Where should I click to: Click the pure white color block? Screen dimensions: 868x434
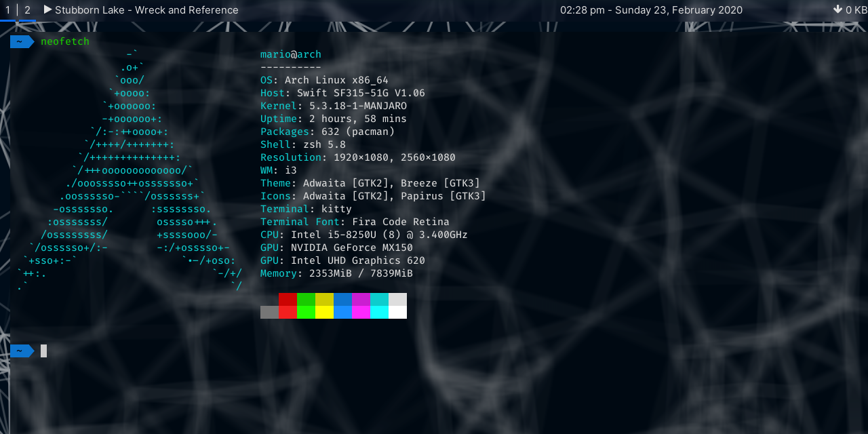click(397, 312)
